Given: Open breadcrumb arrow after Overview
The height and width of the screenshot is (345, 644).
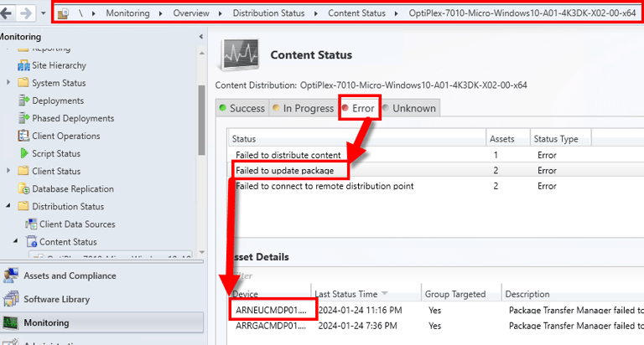Looking at the screenshot, I should coord(221,13).
